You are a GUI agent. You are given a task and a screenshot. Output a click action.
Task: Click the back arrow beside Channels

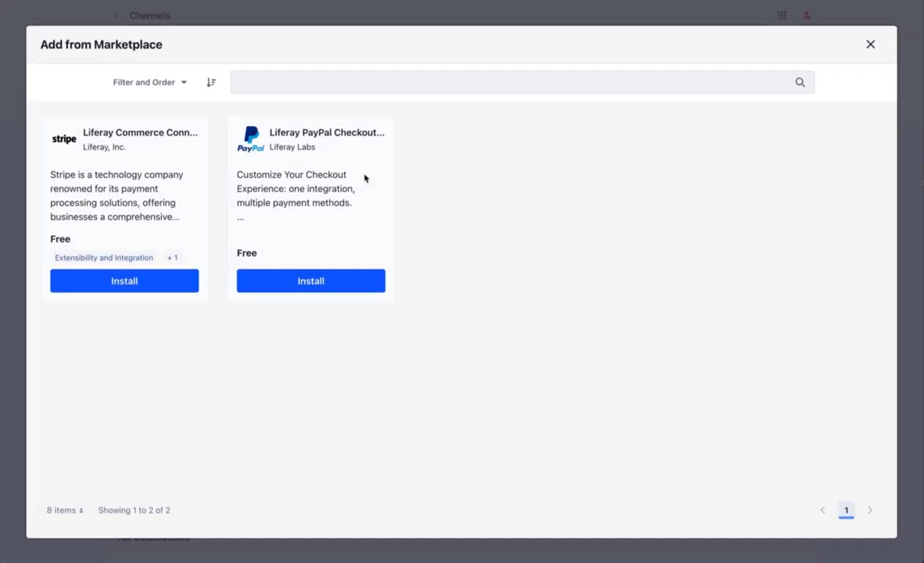116,16
